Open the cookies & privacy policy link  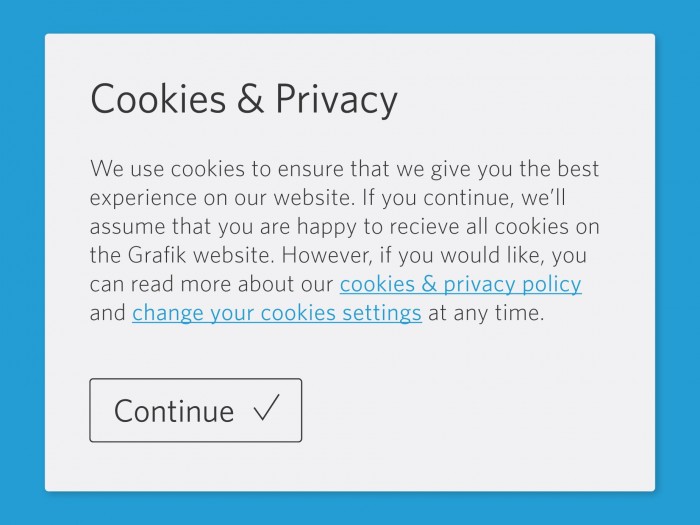coord(460,284)
